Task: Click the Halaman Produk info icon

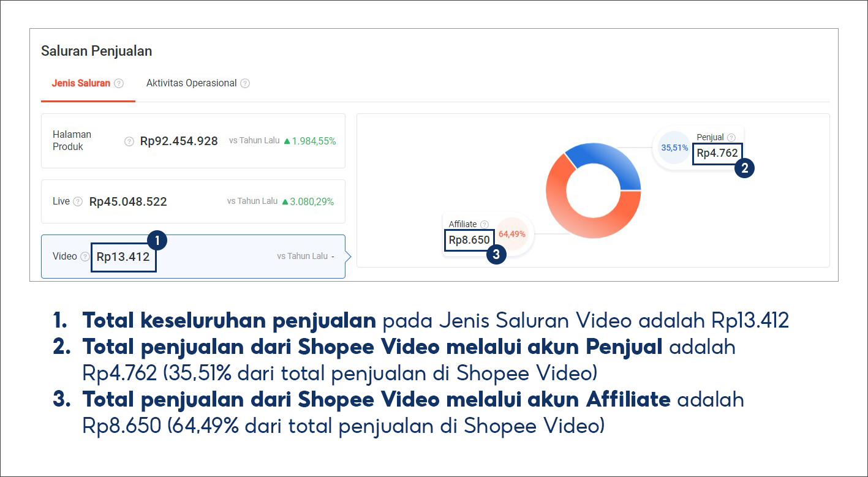Action: tap(129, 141)
